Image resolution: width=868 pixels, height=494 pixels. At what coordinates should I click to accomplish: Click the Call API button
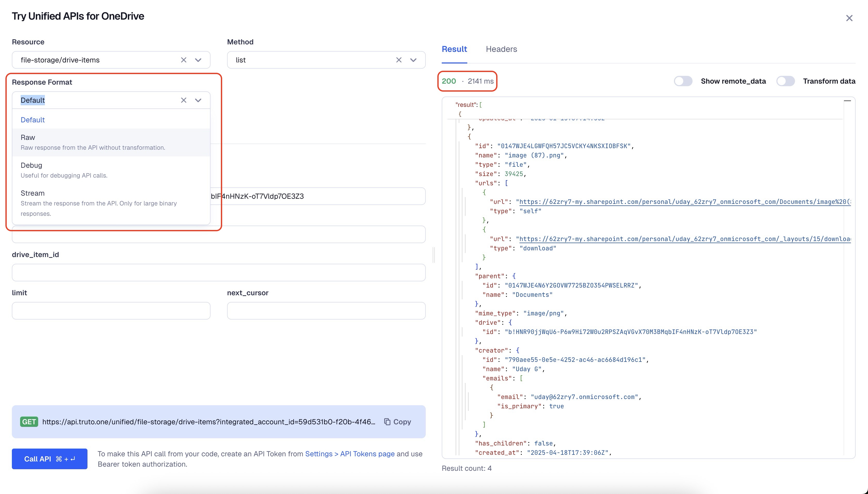pos(50,459)
